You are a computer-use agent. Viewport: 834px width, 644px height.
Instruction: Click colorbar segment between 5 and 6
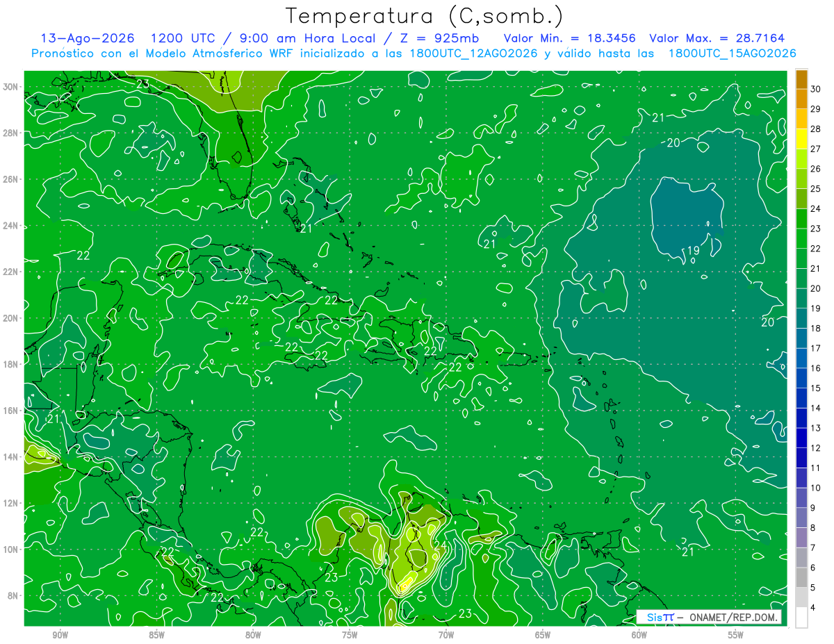801,578
